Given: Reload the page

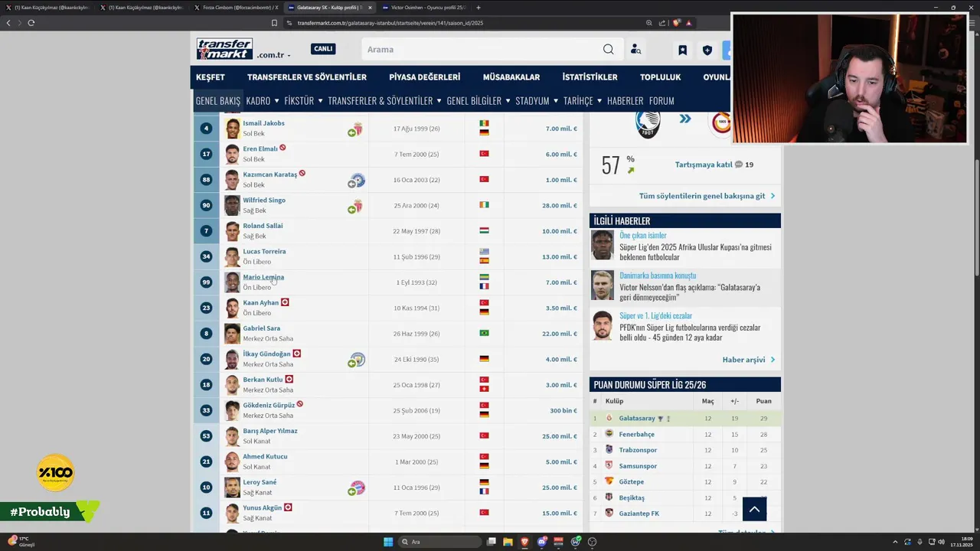Looking at the screenshot, I should [31, 23].
